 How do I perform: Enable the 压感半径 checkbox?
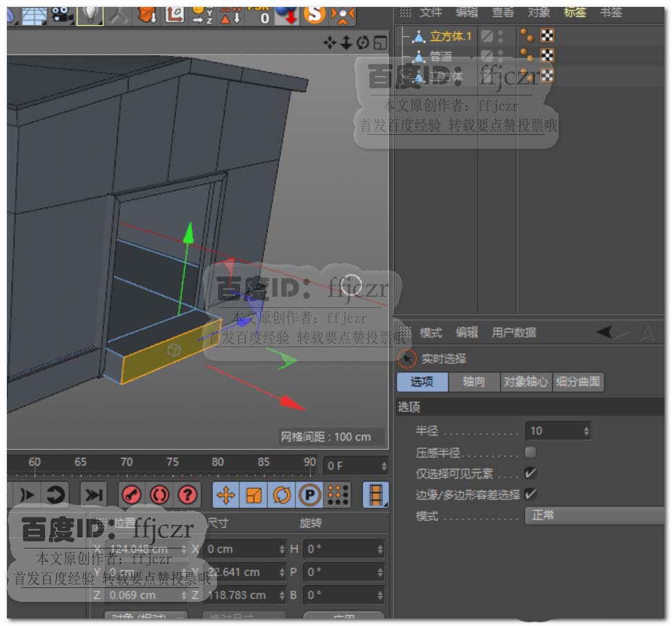click(x=530, y=452)
